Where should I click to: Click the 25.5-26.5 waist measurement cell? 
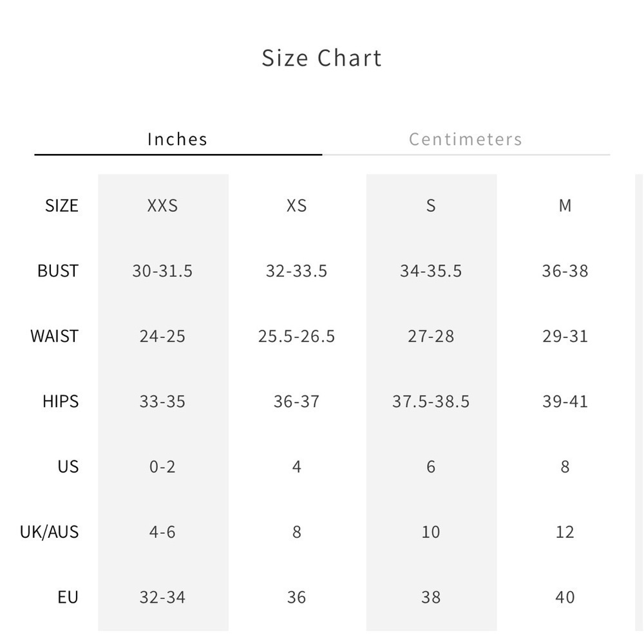tap(296, 336)
